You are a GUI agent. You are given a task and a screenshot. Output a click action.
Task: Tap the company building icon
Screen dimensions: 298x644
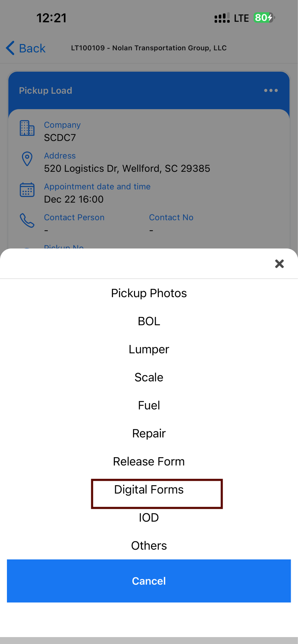coord(27,128)
